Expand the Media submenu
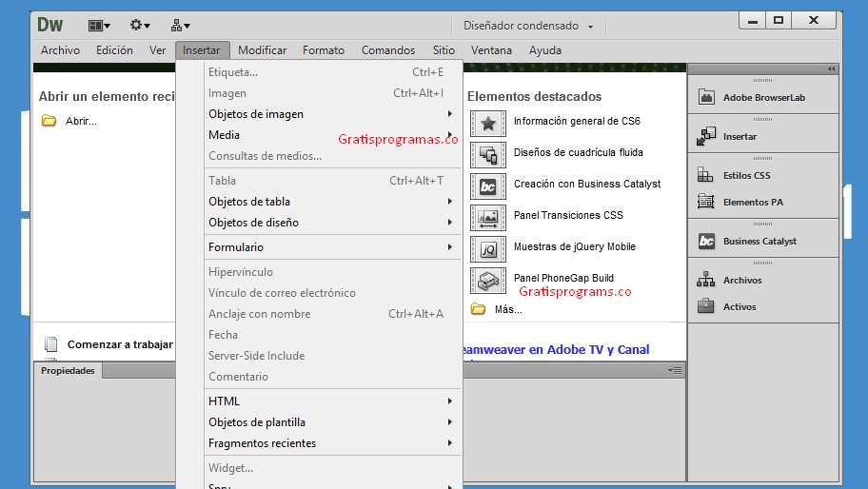This screenshot has width=868, height=489. click(330, 135)
